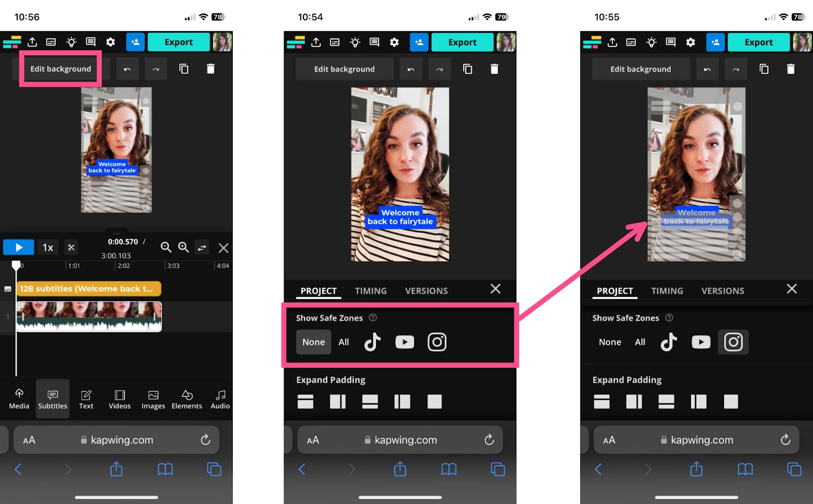Screen dimensions: 813x504
Task: Open Media tab in bottom bar
Action: (x=19, y=399)
